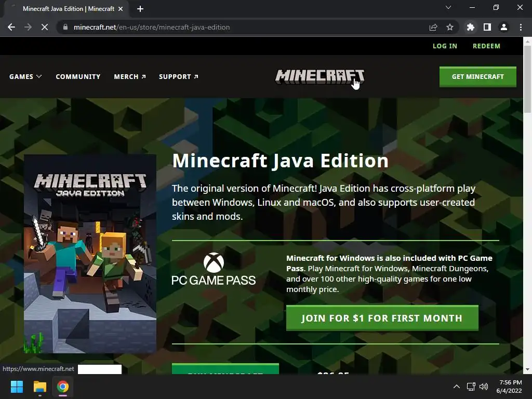
Task: Open the tab search dropdown
Action: [448, 7]
